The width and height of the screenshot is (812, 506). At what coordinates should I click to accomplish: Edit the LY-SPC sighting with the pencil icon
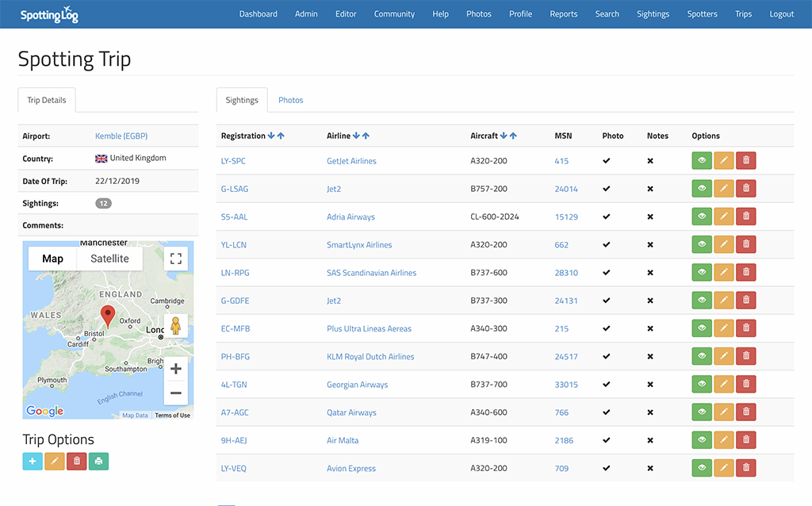[724, 161]
